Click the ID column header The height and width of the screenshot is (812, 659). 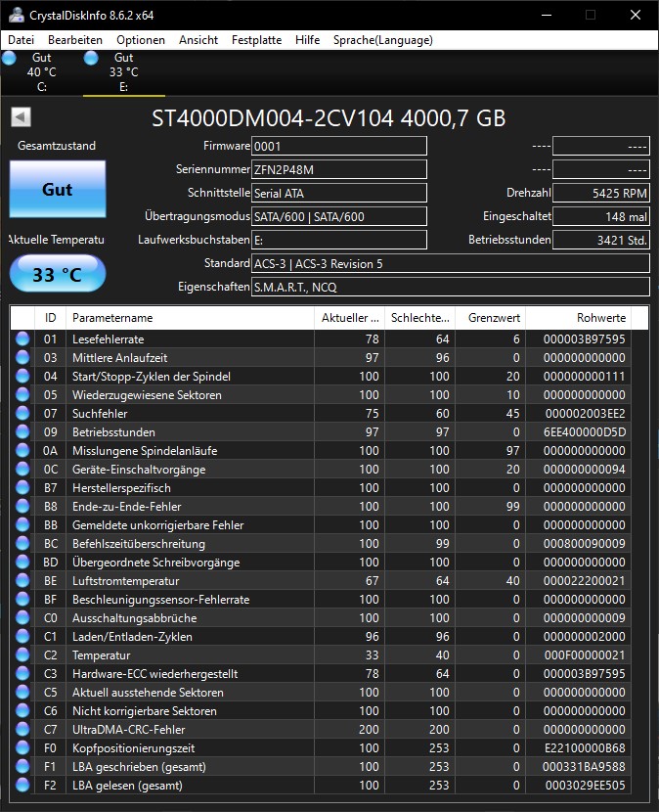50,317
